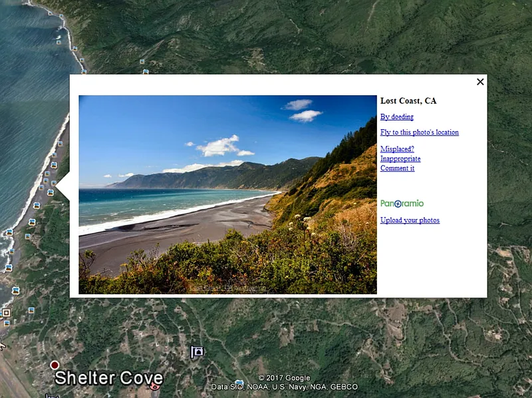This screenshot has width=532, height=398.
Task: Click the photo caption overlay at the image bottom
Action: pyautogui.click(x=227, y=288)
